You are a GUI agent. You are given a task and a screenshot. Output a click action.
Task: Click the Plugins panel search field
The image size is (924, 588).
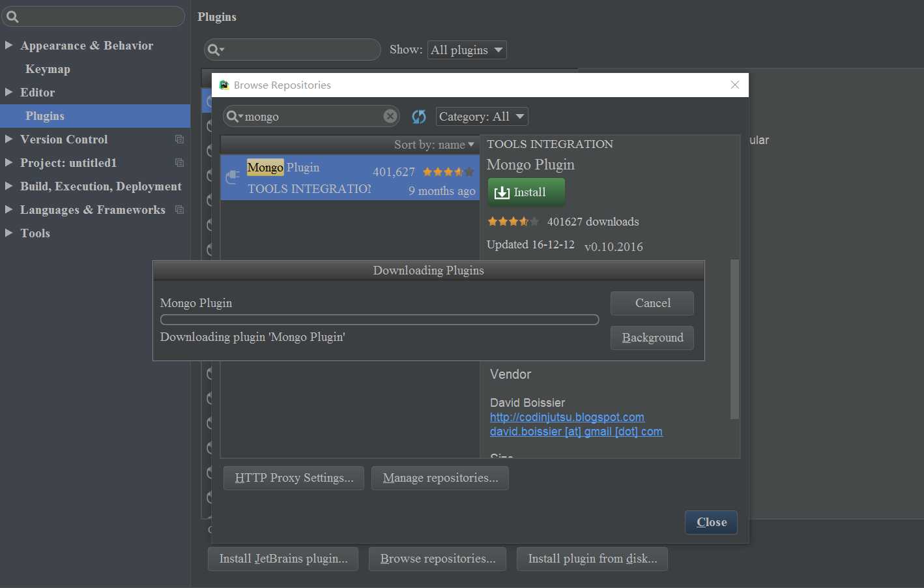coord(293,50)
